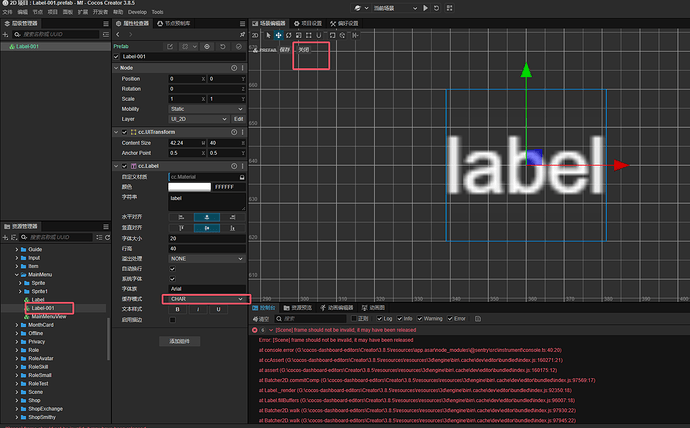This screenshot has height=428, width=690.
Task: Click the refresh preview icon
Action: tap(437, 8)
